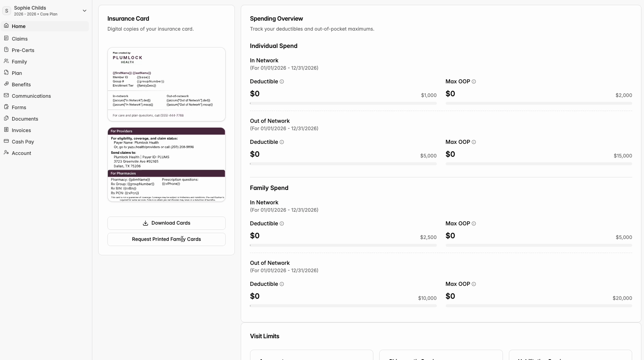The width and height of the screenshot is (644, 360).
Task: Click info icon beside Individual Out of Network Deductible
Action: click(282, 142)
